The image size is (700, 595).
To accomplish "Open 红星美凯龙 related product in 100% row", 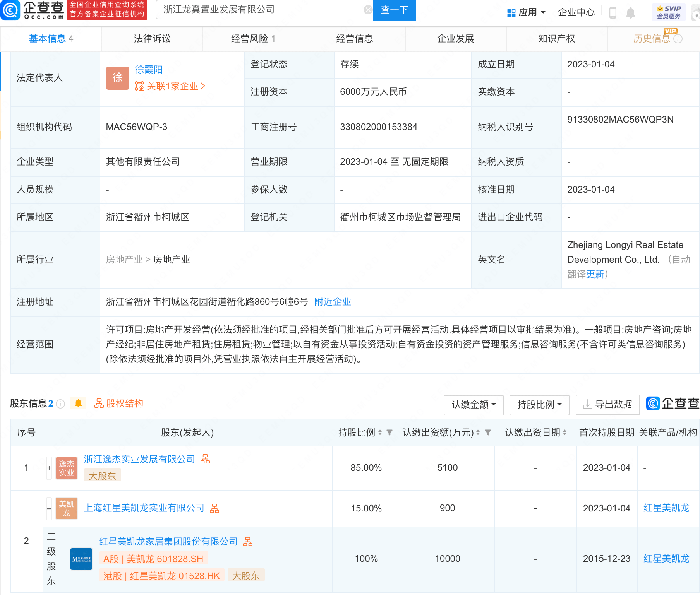I will pyautogui.click(x=666, y=559).
